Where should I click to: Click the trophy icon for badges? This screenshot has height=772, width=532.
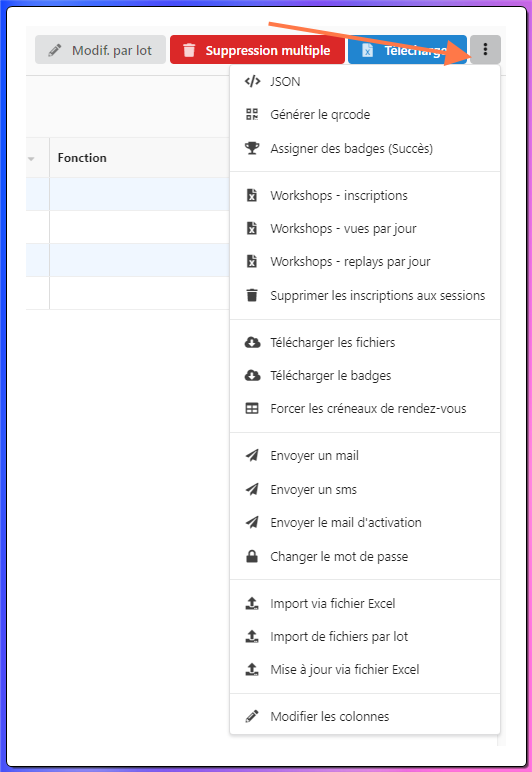252,148
